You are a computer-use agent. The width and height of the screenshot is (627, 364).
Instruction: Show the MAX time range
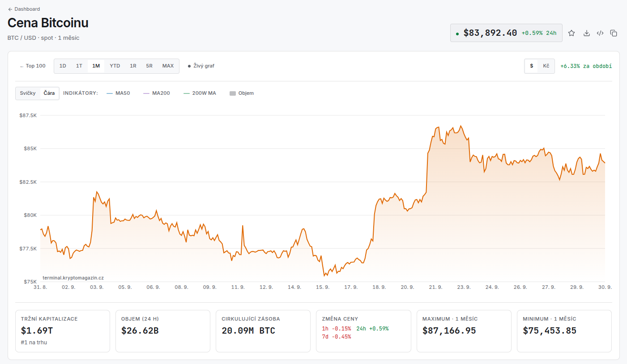pos(168,66)
